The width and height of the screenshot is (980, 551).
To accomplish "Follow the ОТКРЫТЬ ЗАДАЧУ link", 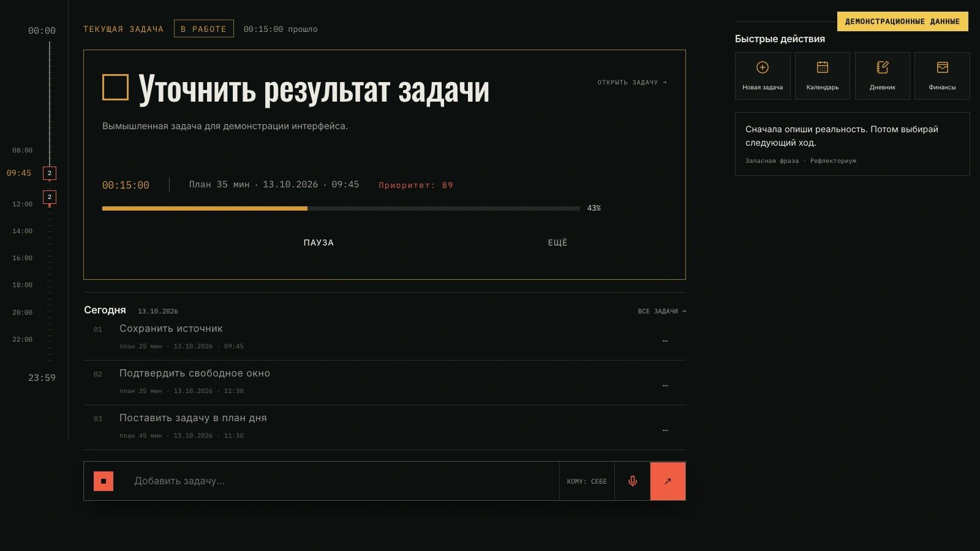I will pos(632,82).
